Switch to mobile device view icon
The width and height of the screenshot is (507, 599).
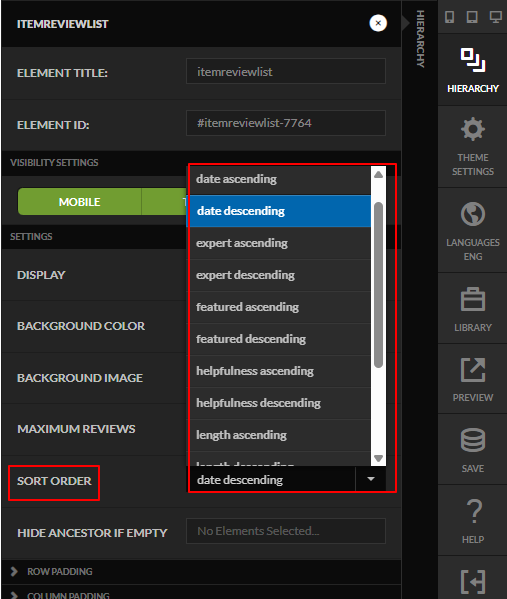click(450, 17)
